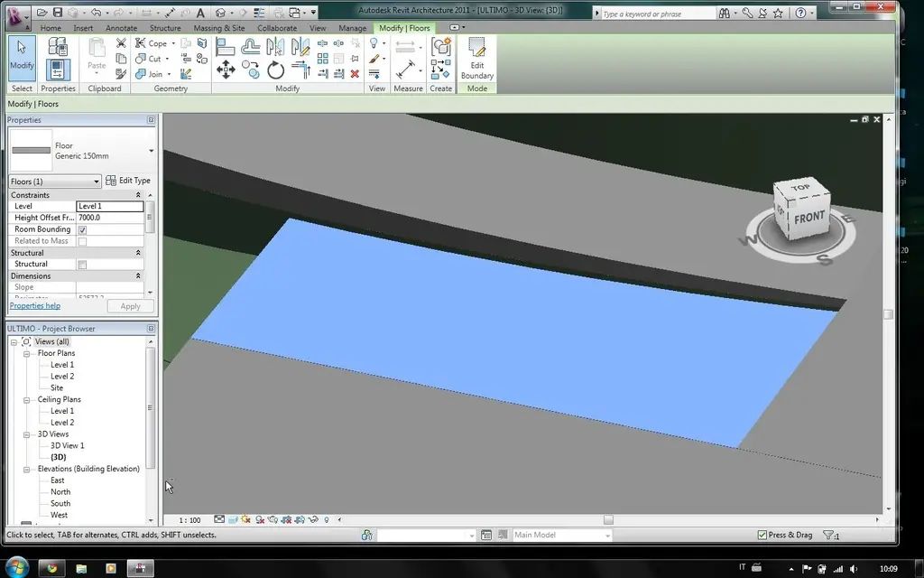The width and height of the screenshot is (924, 578).
Task: Click the Open folder icon in quick access toolbar
Action: click(42, 13)
